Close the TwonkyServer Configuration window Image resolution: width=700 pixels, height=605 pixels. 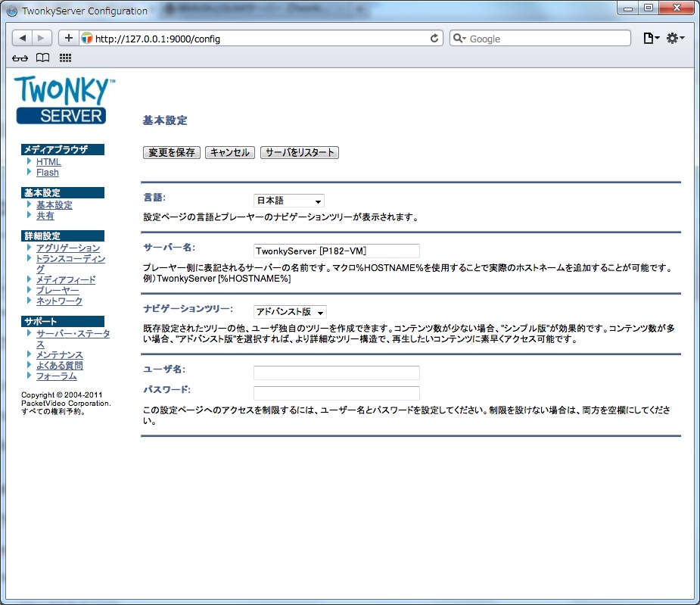tap(677, 8)
